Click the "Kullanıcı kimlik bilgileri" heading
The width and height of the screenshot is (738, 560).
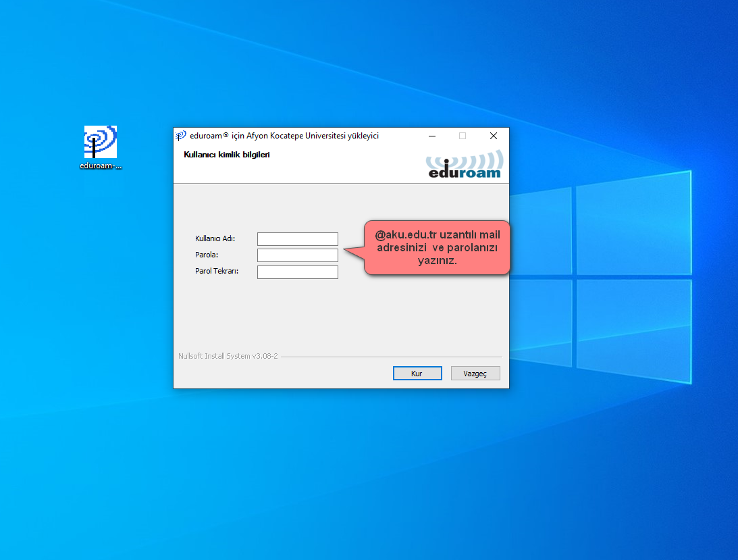[227, 155]
